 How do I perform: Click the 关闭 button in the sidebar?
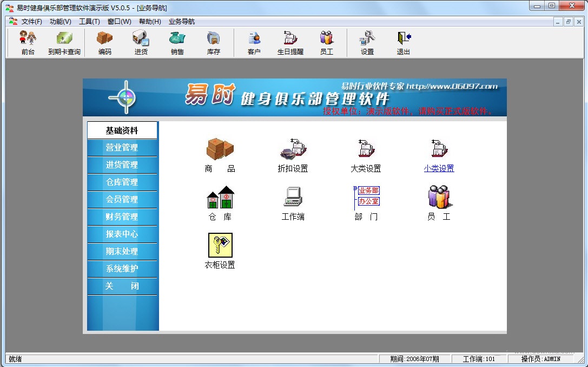click(x=122, y=286)
